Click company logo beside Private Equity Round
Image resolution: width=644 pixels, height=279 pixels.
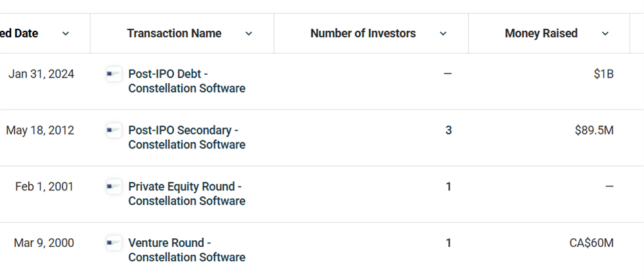point(114,186)
